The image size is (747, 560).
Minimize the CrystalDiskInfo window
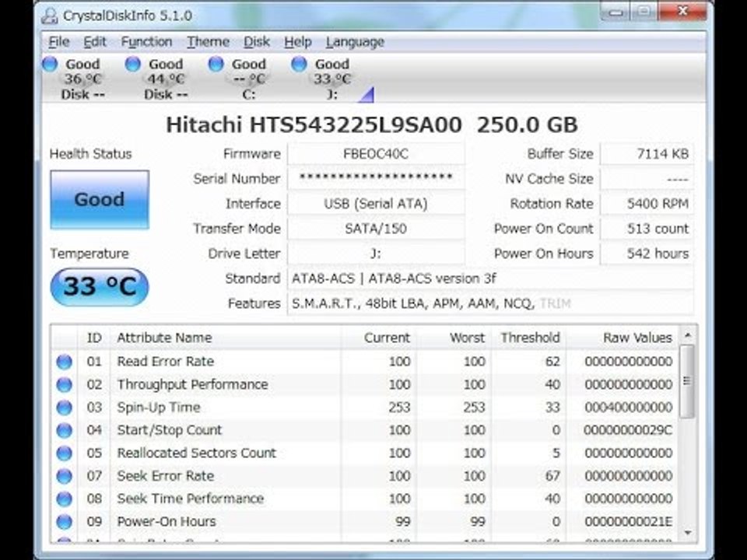(x=615, y=12)
